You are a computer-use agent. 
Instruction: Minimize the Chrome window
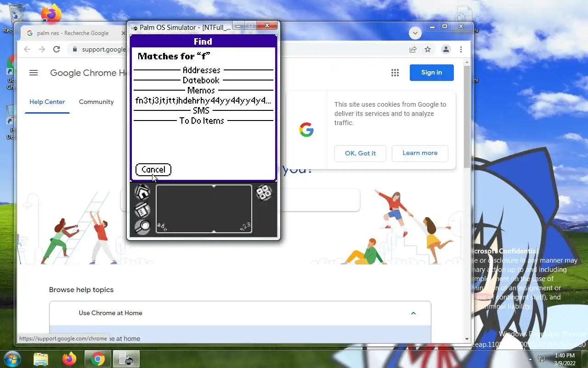point(432,27)
